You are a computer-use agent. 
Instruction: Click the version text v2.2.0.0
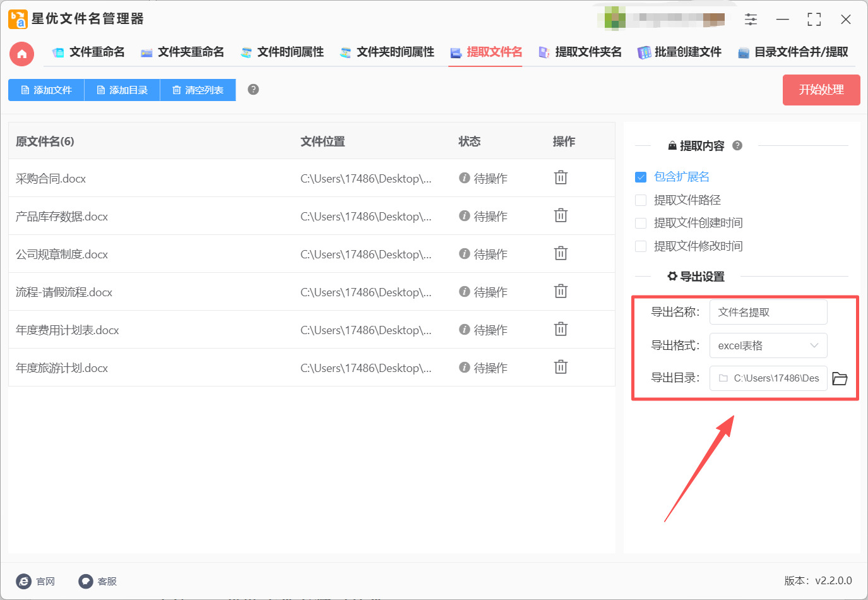[x=833, y=580]
